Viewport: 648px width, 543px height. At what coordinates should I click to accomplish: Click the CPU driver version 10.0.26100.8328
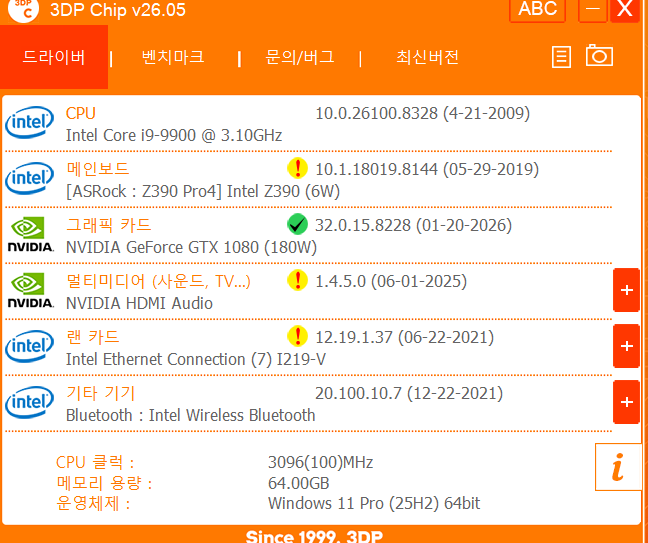point(376,113)
